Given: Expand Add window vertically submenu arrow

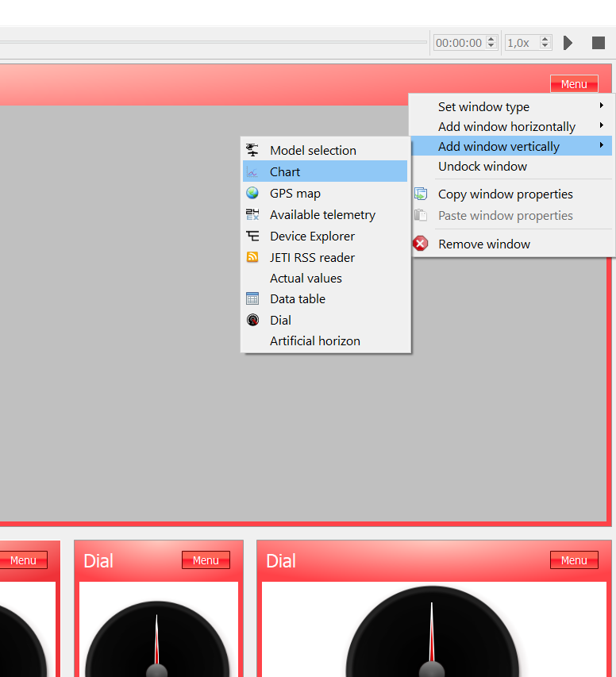Looking at the screenshot, I should click(601, 145).
